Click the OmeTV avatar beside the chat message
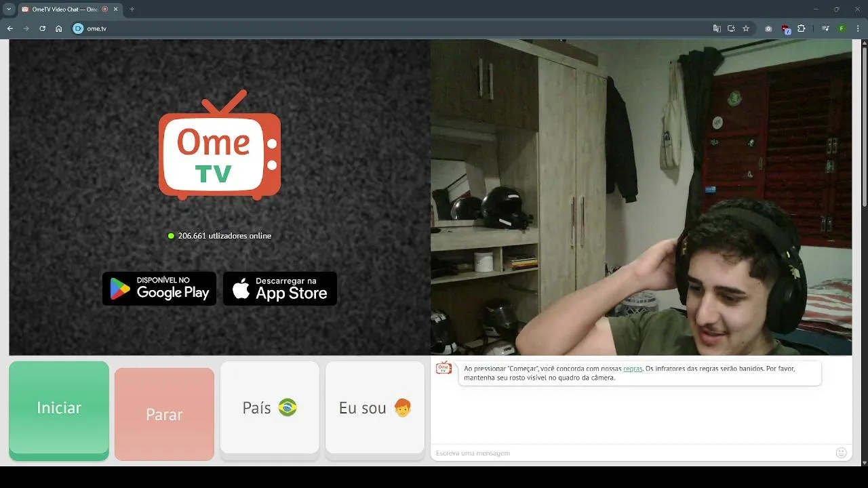This screenshot has height=488, width=868. pyautogui.click(x=443, y=368)
